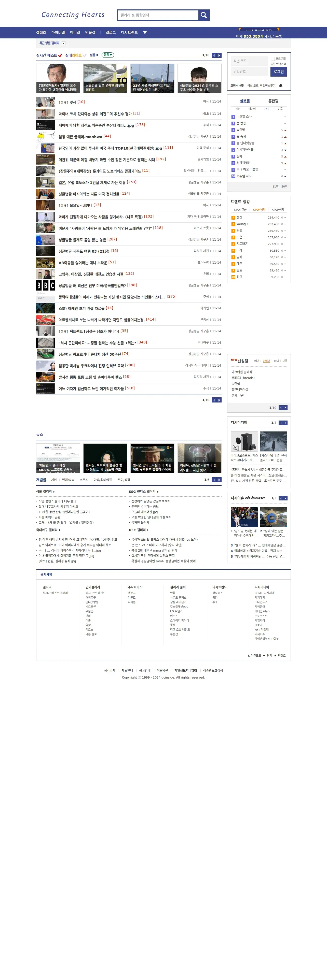Click next arrow in 디시이슈 pager
Image resolution: width=327 pixels, height=980 pixels.
point(285,498)
